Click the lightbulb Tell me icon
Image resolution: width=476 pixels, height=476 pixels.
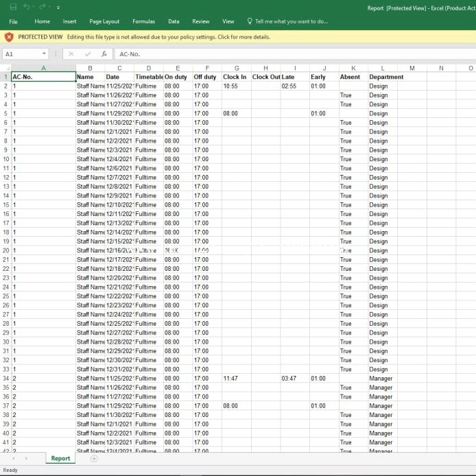[249, 21]
